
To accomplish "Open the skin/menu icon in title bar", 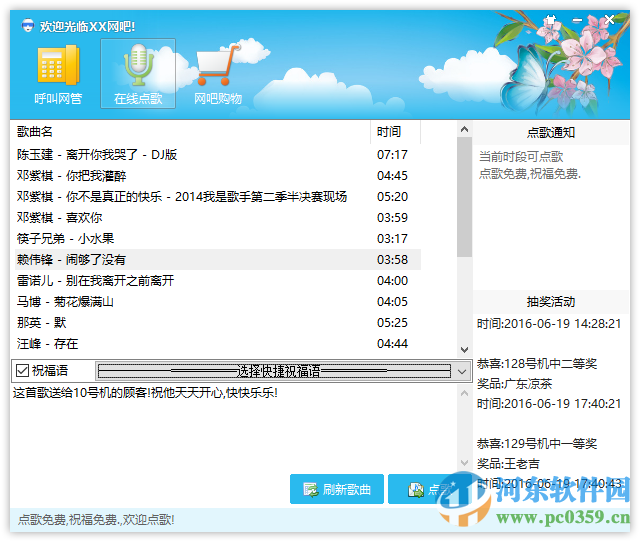I will (551, 20).
